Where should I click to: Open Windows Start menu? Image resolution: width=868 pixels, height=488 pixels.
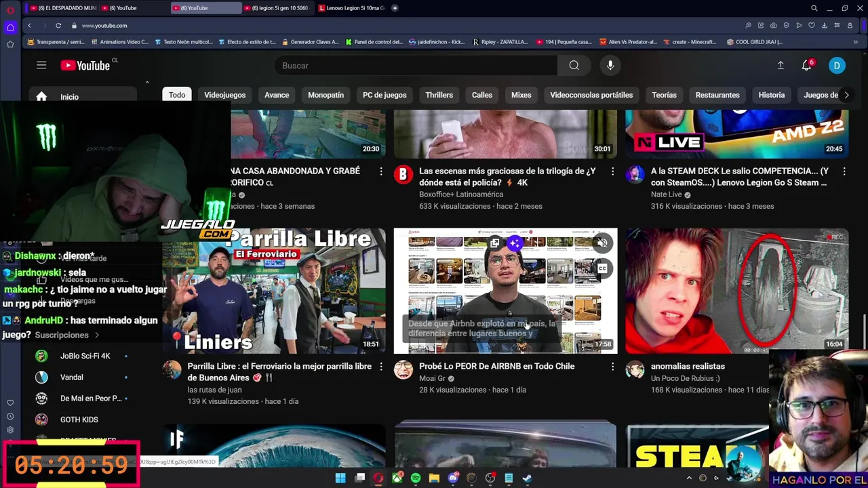[340, 478]
